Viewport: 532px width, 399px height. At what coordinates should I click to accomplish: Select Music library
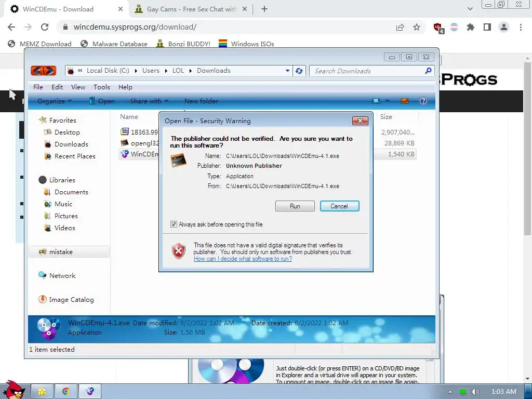tap(63, 204)
